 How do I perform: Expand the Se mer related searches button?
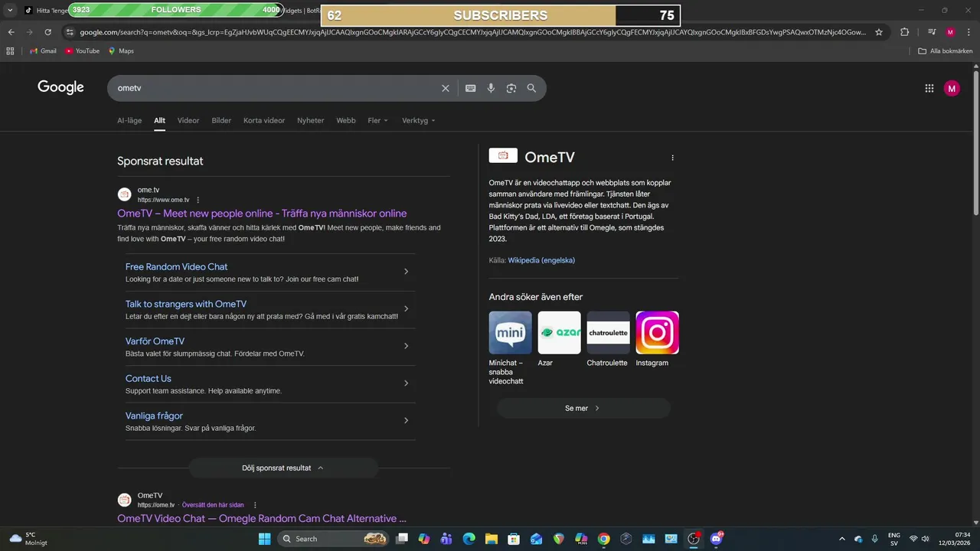tap(583, 408)
